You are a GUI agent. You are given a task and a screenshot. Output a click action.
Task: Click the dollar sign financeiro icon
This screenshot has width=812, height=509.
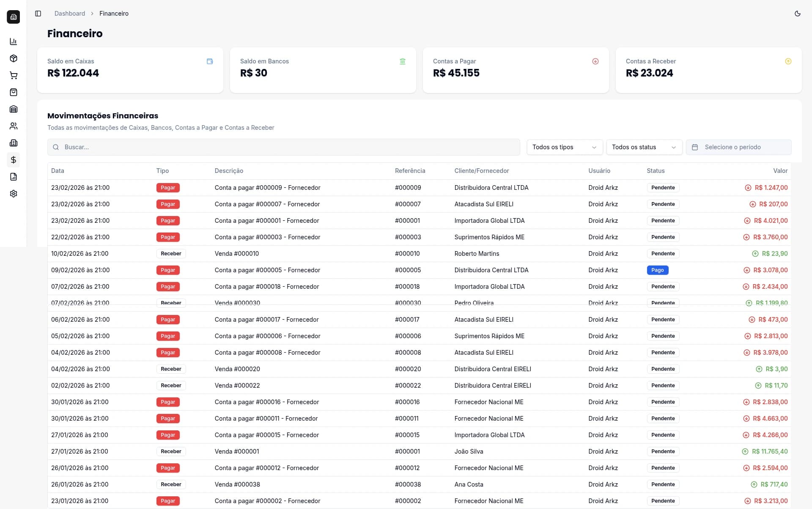point(14,160)
